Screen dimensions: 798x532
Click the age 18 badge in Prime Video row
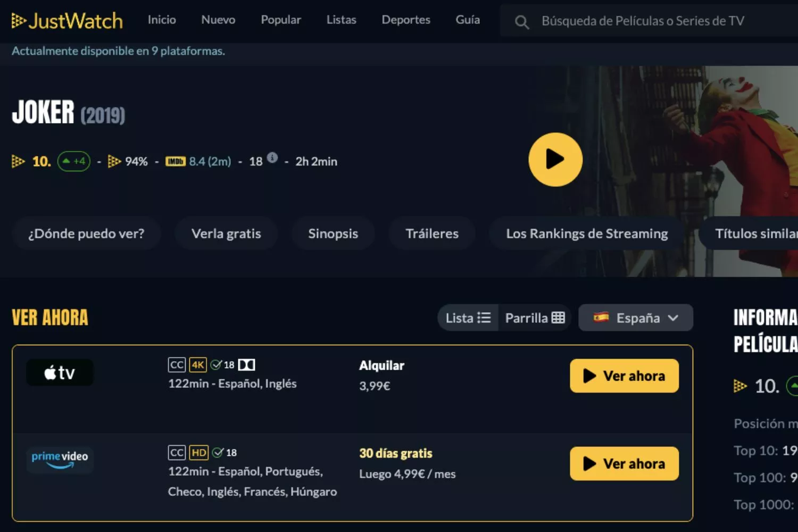225,452
